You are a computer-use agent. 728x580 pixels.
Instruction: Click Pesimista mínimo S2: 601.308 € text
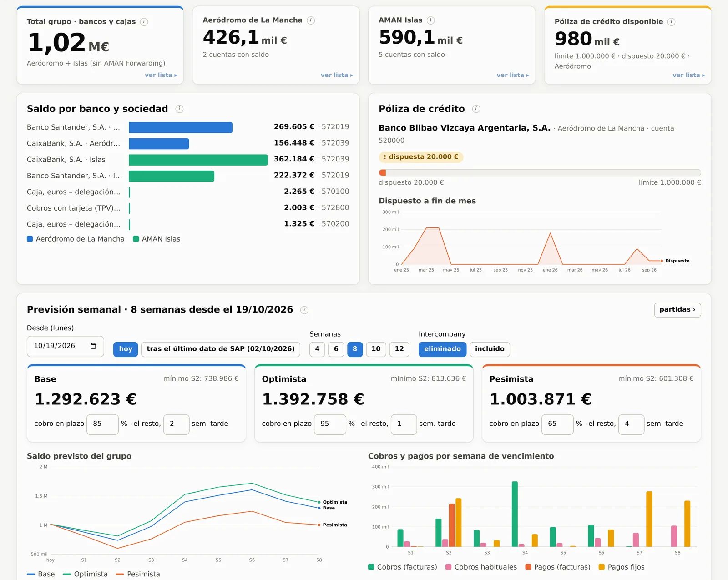click(x=656, y=378)
